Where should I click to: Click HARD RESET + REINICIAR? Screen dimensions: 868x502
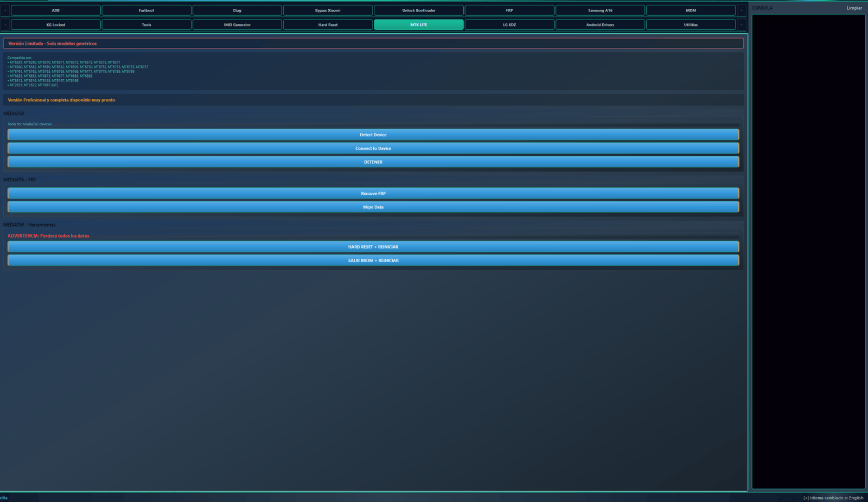click(x=373, y=247)
